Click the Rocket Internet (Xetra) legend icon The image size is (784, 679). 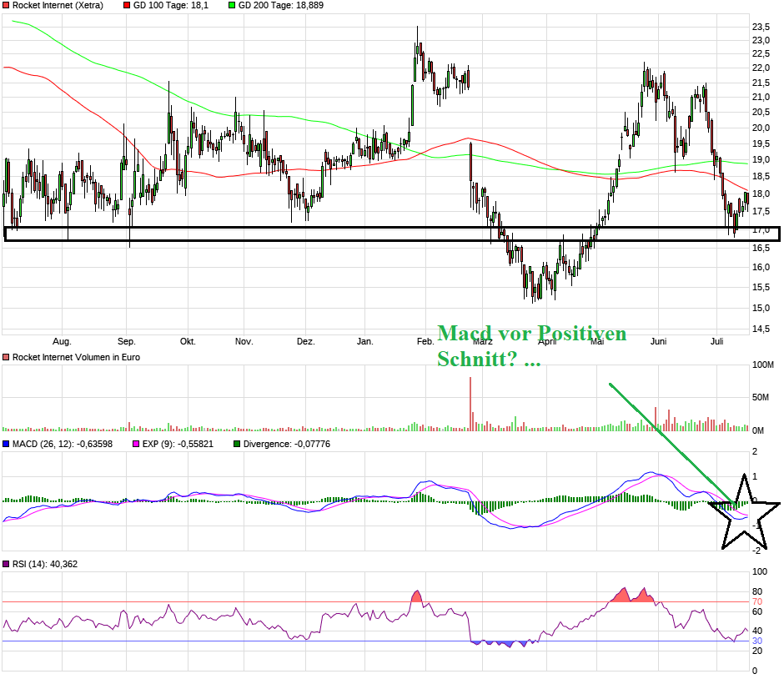(7, 6)
